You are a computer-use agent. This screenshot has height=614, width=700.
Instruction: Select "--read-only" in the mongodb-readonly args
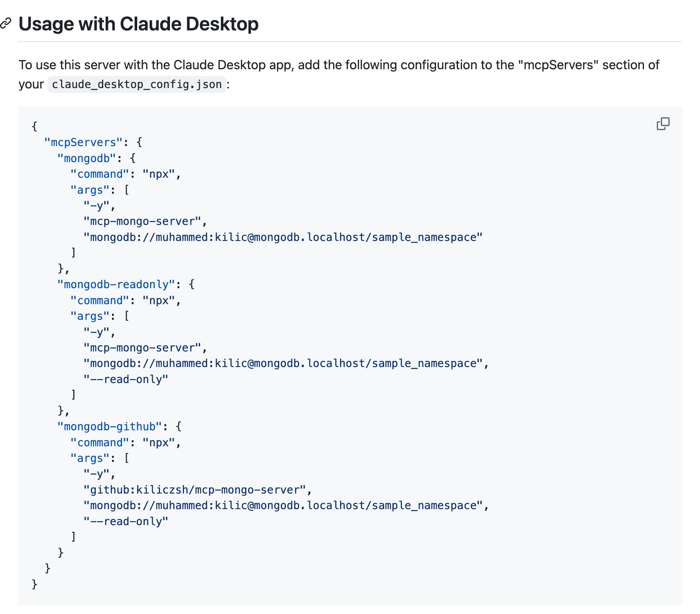(x=126, y=379)
